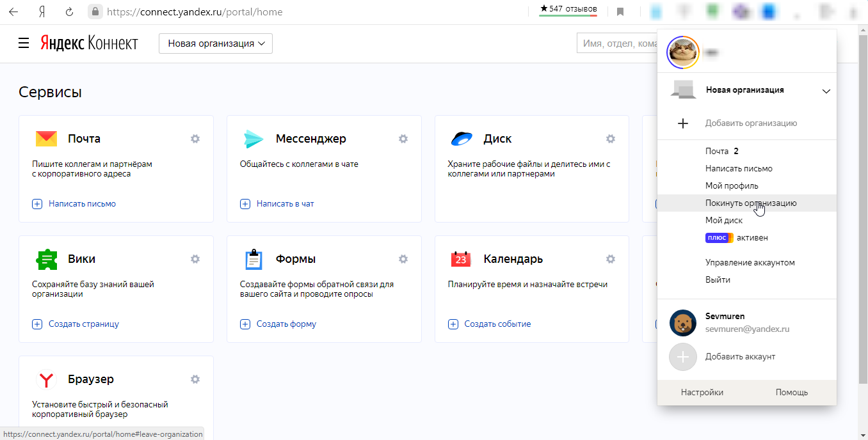Screen dimensions: 868x440
Task: Click the Формы card title
Action: (x=296, y=259)
